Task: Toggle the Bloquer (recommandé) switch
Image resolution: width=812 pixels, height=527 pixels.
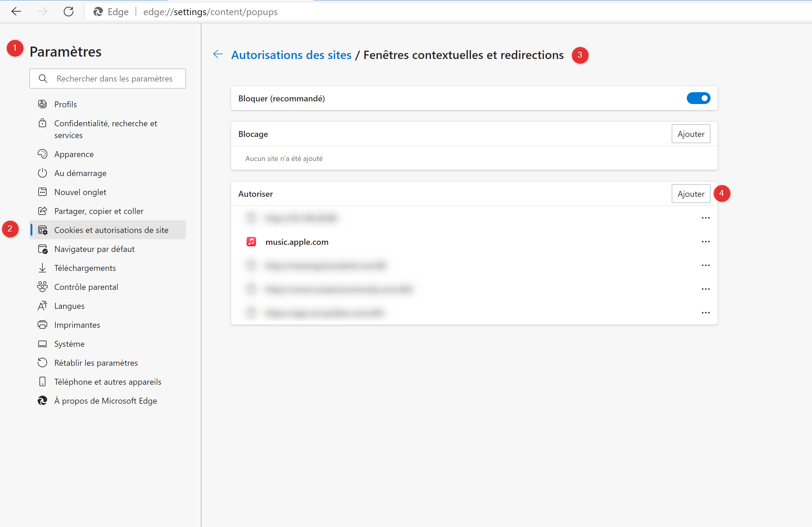Action: 698,98
